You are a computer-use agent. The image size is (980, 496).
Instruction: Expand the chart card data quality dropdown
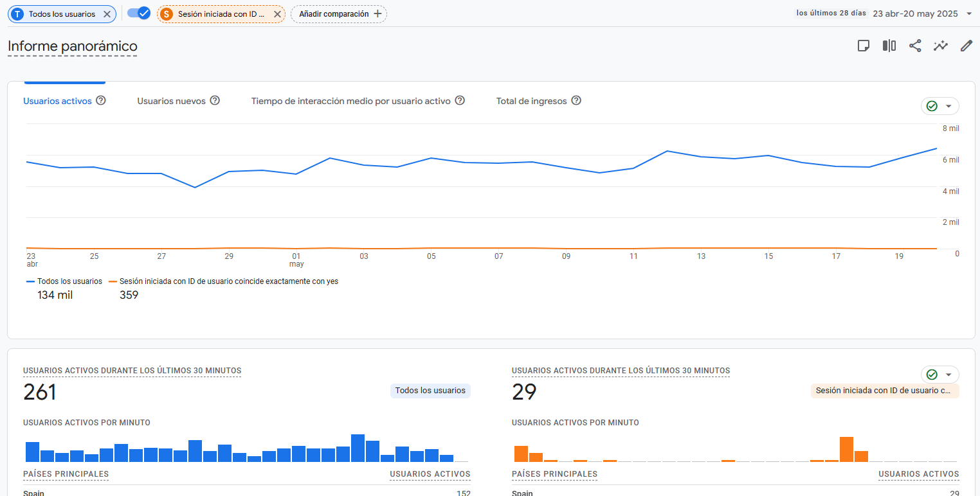point(940,106)
